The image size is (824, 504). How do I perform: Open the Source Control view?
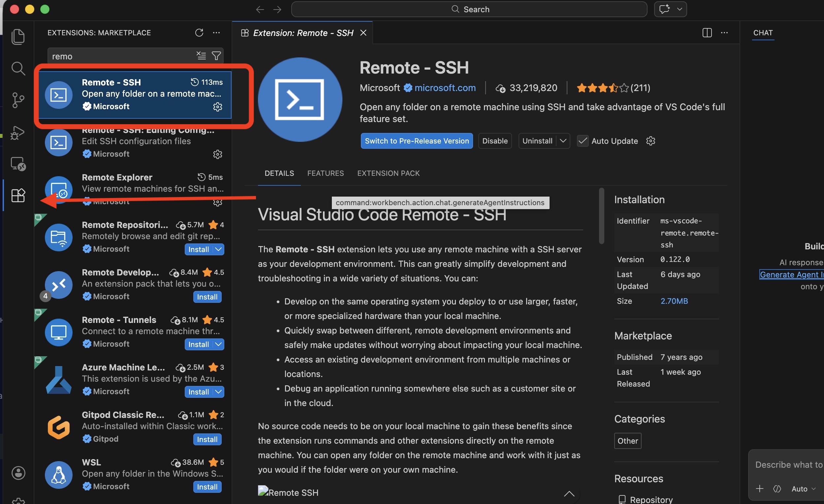[18, 100]
